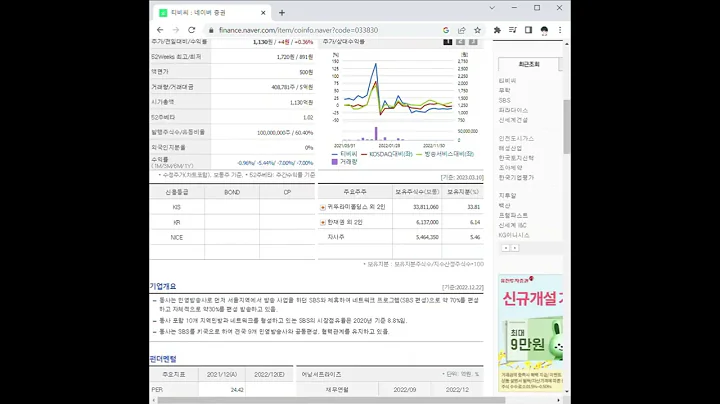
Task: Expand the 6.14% major shareholder row
Action: point(323,223)
